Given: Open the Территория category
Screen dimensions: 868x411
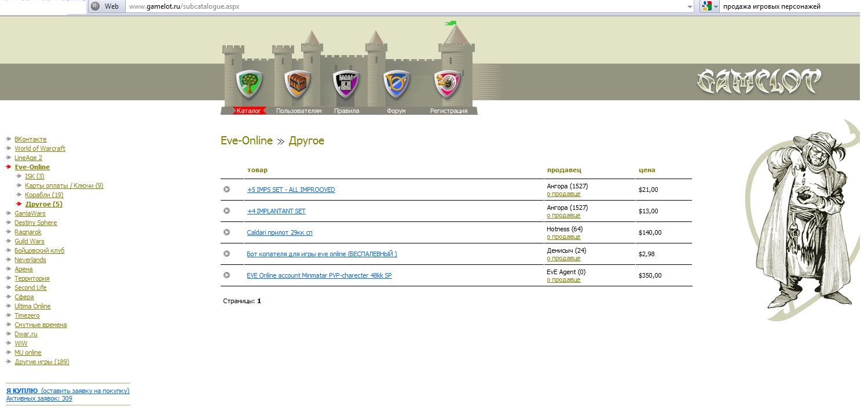Looking at the screenshot, I should pos(32,278).
